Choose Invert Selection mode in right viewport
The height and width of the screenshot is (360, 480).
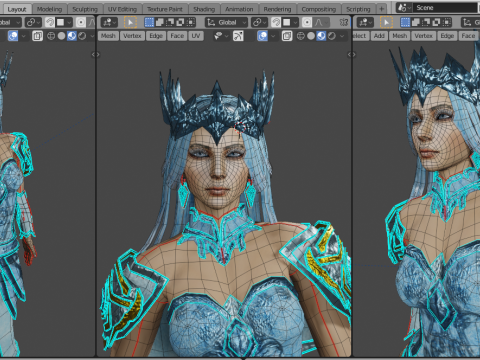tap(436, 22)
